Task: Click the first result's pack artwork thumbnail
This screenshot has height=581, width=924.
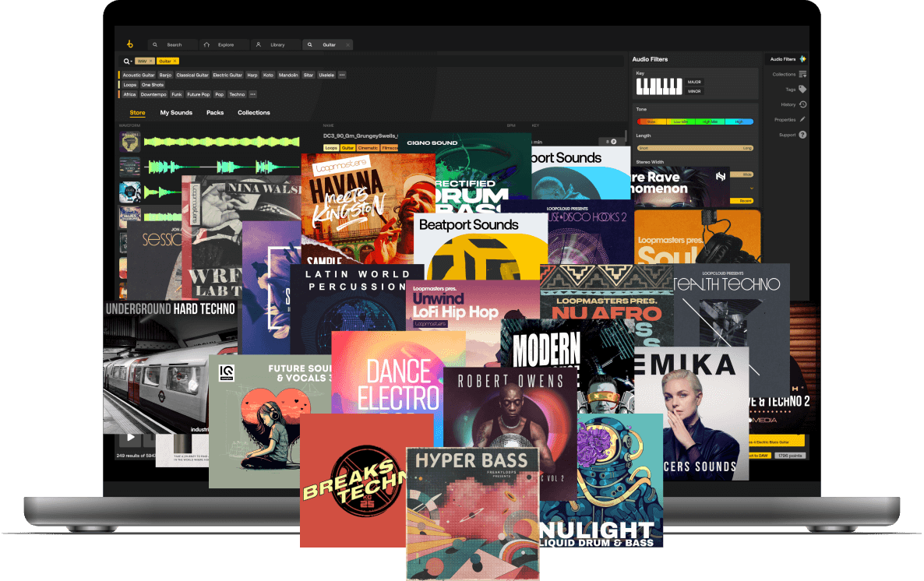Action: pyautogui.click(x=129, y=142)
